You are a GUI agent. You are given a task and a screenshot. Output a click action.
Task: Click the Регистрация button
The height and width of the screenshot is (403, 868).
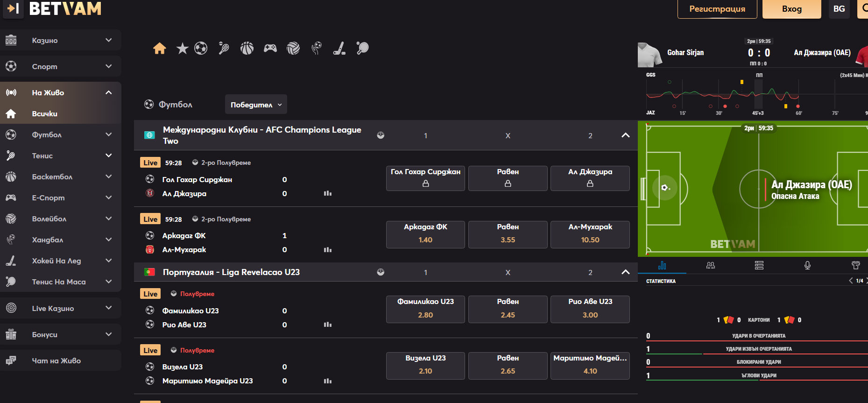point(717,9)
